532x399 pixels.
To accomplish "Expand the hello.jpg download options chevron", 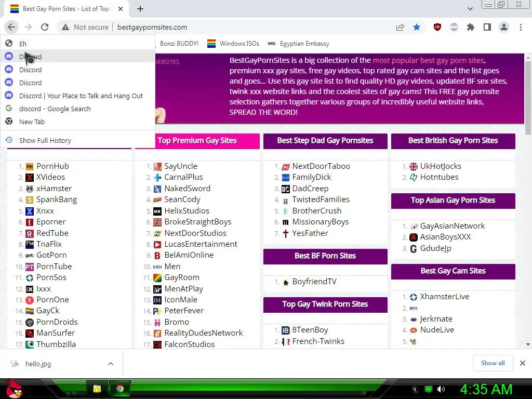I will click(111, 364).
